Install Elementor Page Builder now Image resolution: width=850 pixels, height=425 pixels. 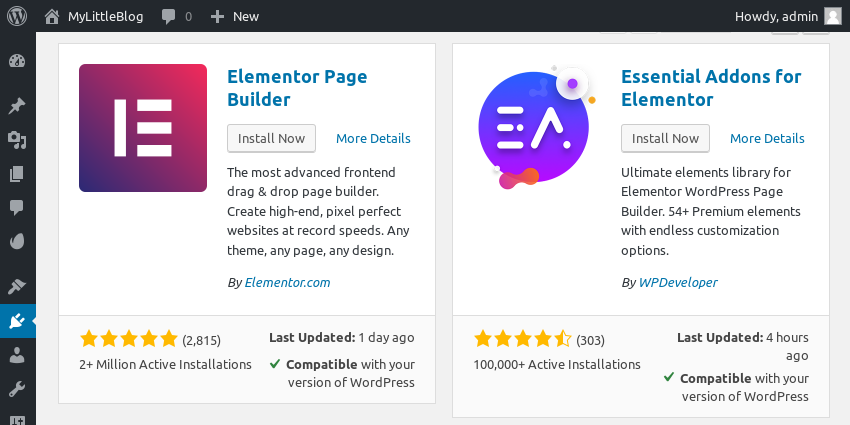tap(272, 138)
